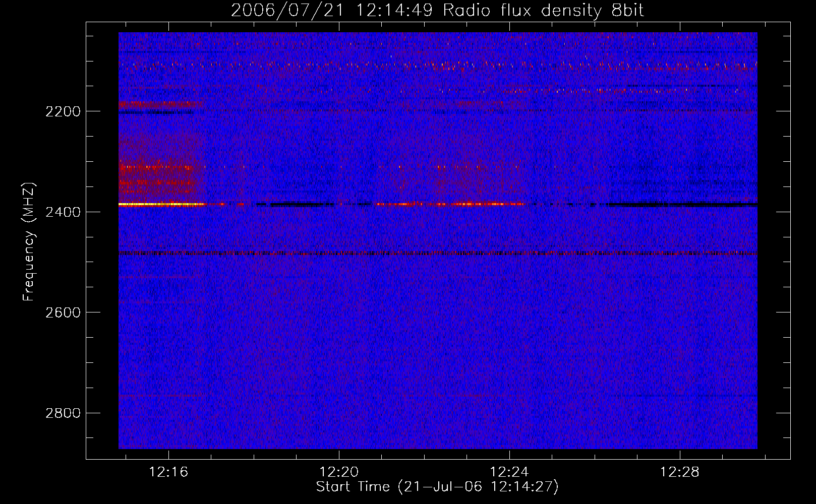Click the 2800 frequency tick label

pyautogui.click(x=63, y=413)
